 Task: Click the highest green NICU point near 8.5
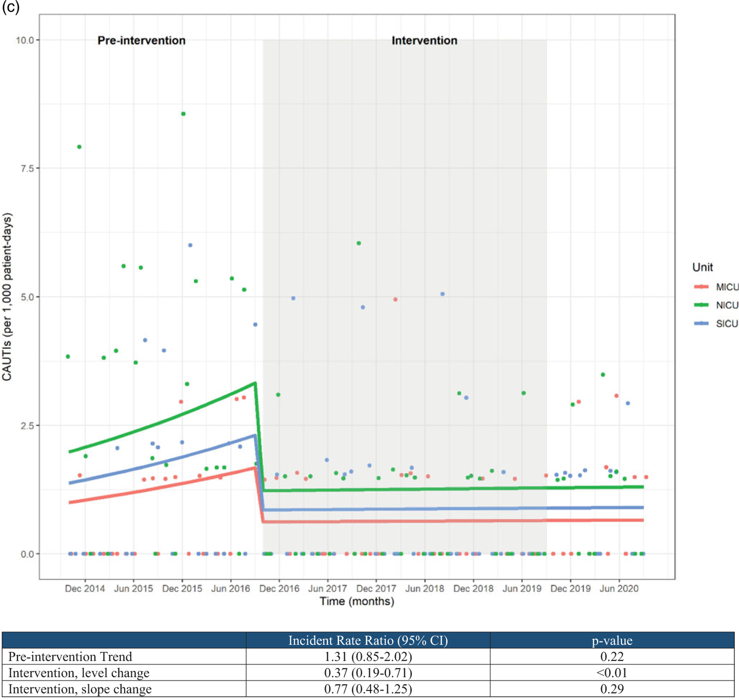click(x=183, y=114)
